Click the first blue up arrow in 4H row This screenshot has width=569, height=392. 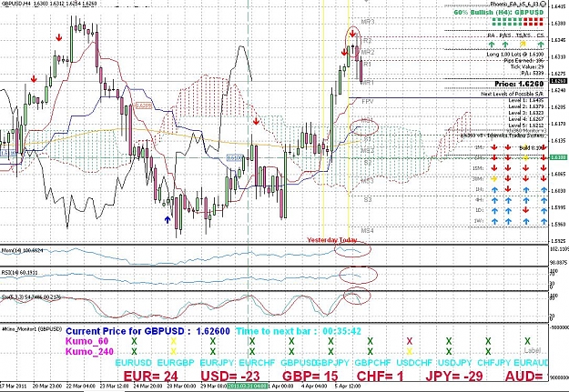[494, 200]
